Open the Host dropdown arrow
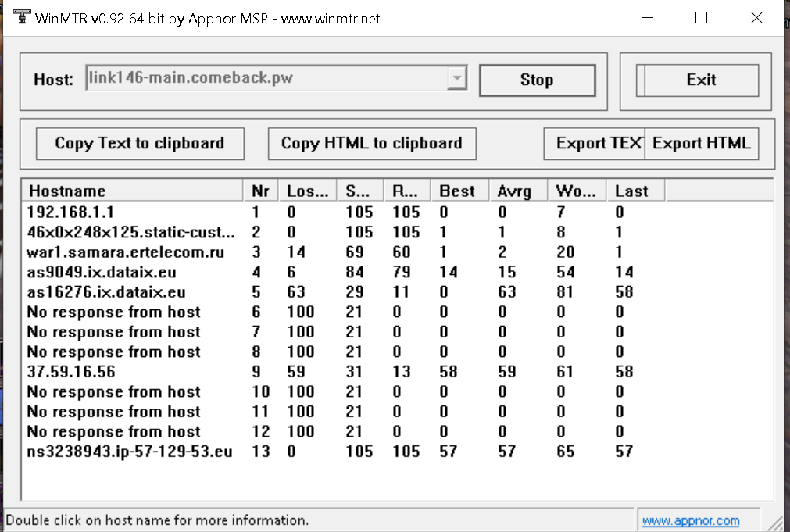Viewport: 790px width, 532px height. point(457,79)
